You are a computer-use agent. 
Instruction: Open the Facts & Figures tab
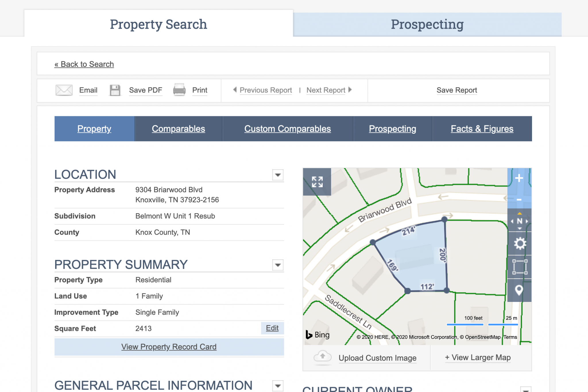point(482,129)
